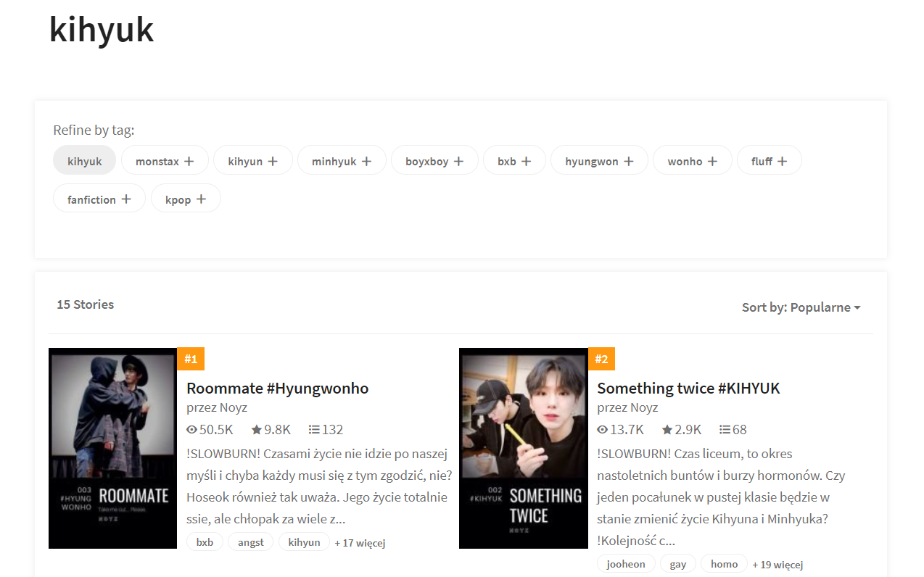Image resolution: width=924 pixels, height=577 pixels.
Task: Add the monstax tag filter
Action: pos(165,160)
